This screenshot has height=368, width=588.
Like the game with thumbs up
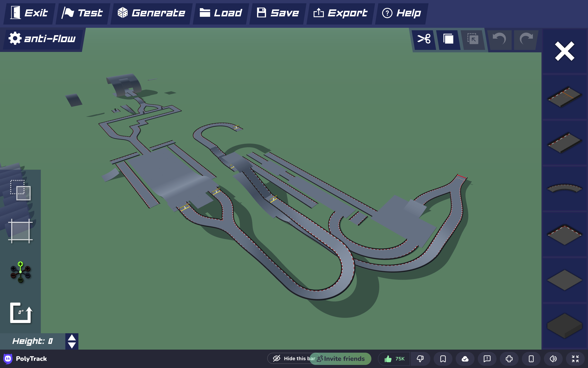pos(394,359)
